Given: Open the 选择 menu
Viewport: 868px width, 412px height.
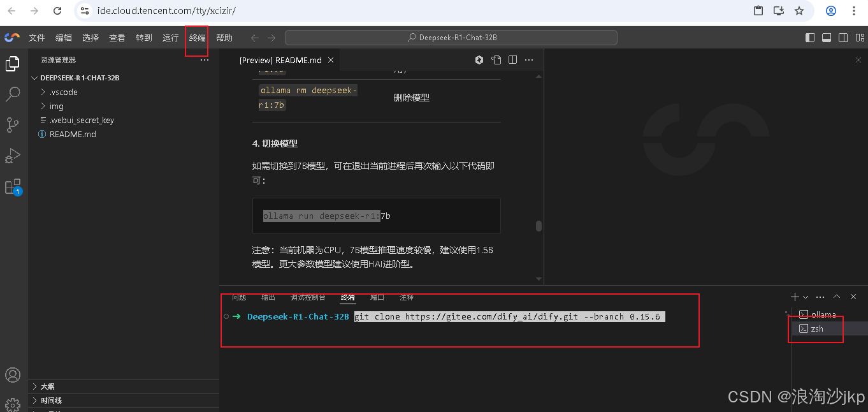Looking at the screenshot, I should [90, 38].
